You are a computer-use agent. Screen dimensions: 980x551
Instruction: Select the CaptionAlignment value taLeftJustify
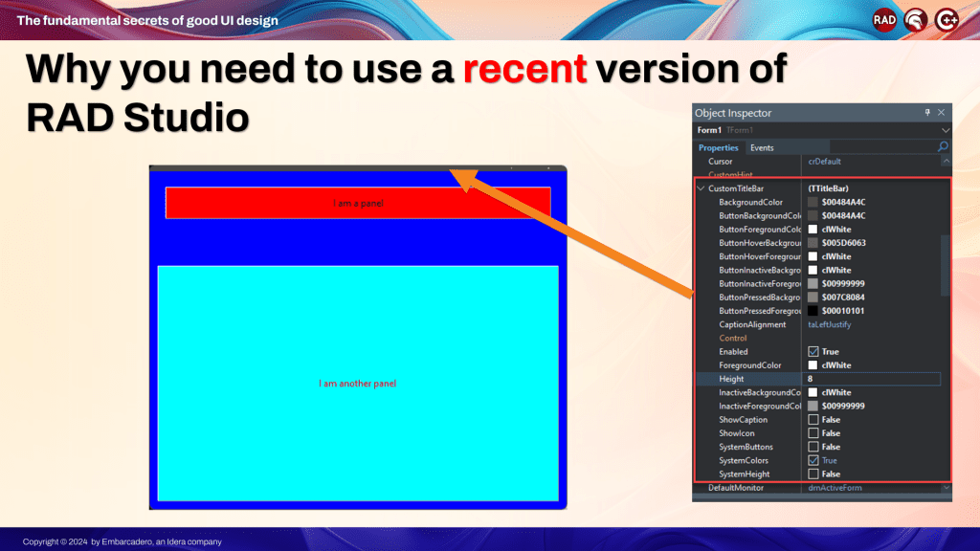(830, 324)
